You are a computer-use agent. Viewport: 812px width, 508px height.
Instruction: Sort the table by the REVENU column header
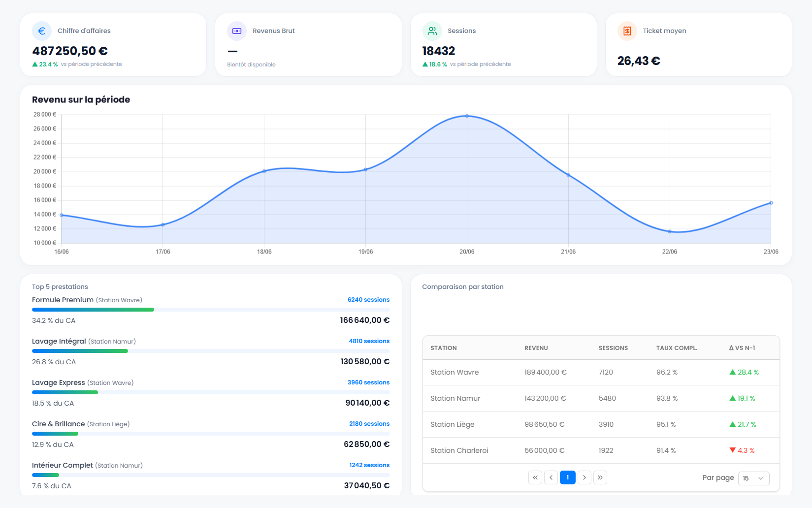pyautogui.click(x=536, y=348)
